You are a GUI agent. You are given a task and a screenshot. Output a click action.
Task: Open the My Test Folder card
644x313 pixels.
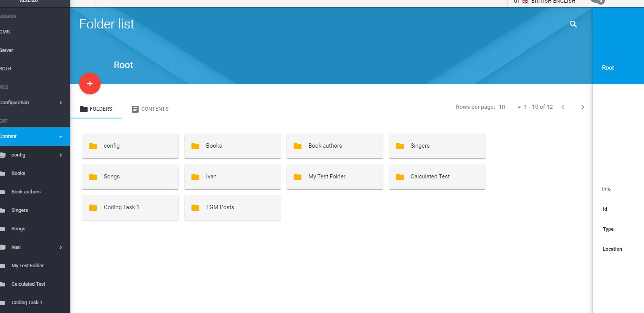[335, 177]
